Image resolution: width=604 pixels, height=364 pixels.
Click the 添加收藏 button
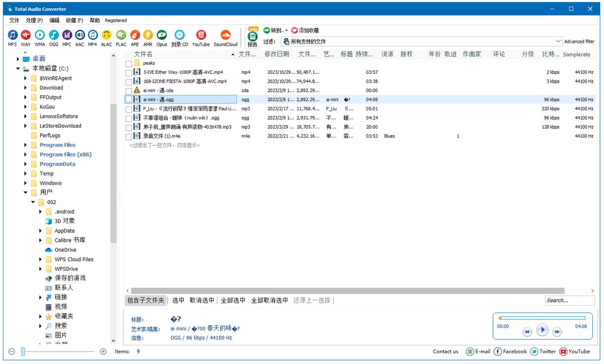305,30
